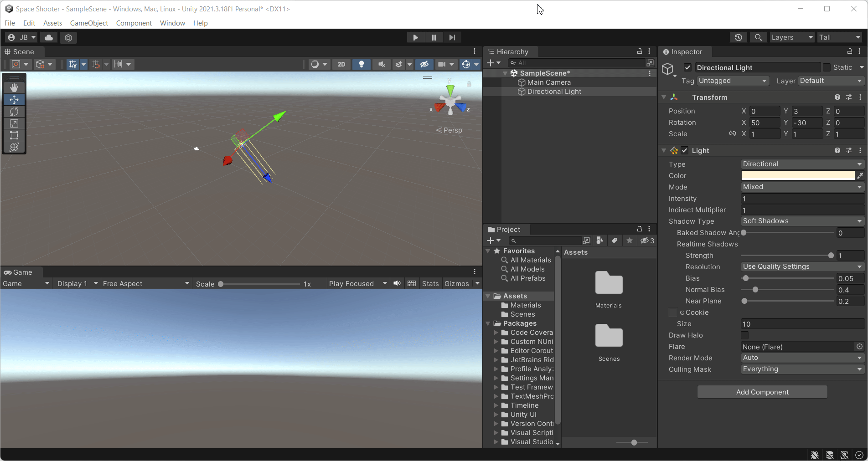Toggle Directional Light active checkbox

688,67
